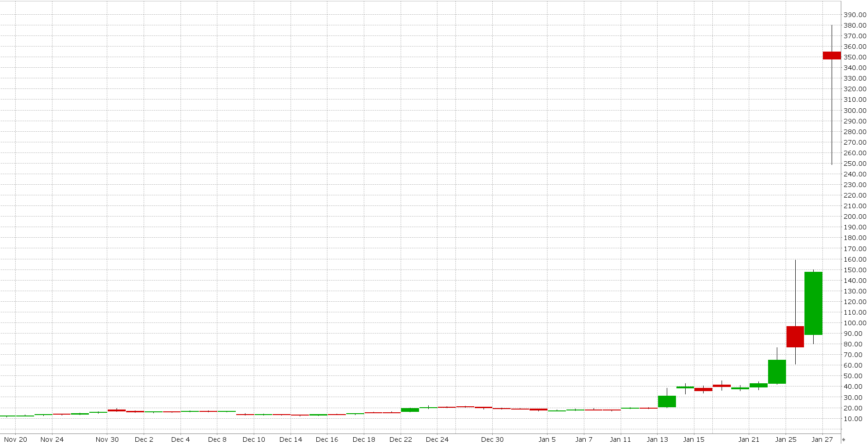Click the Dec 22 date label
868x445 pixels.
click(x=401, y=439)
